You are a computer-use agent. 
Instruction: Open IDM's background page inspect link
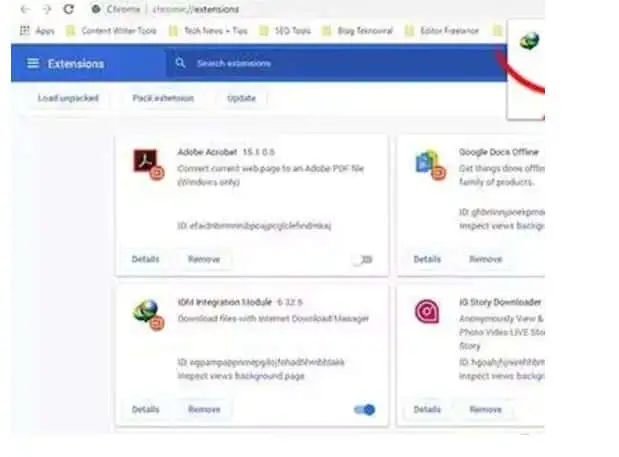click(x=270, y=376)
